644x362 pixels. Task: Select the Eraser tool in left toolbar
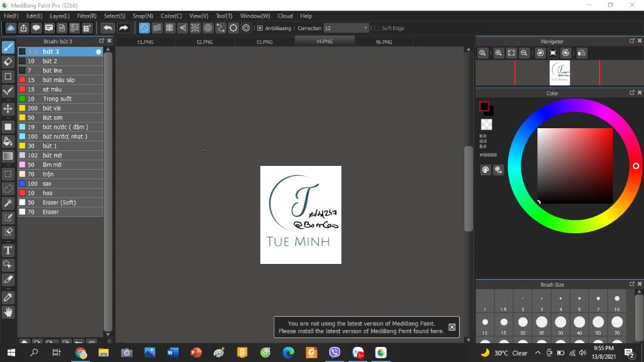pyautogui.click(x=8, y=62)
